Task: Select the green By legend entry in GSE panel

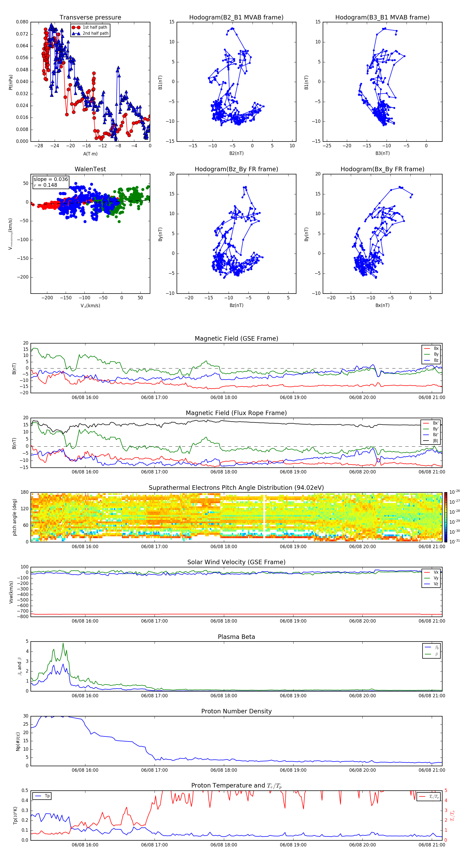Action: [431, 354]
